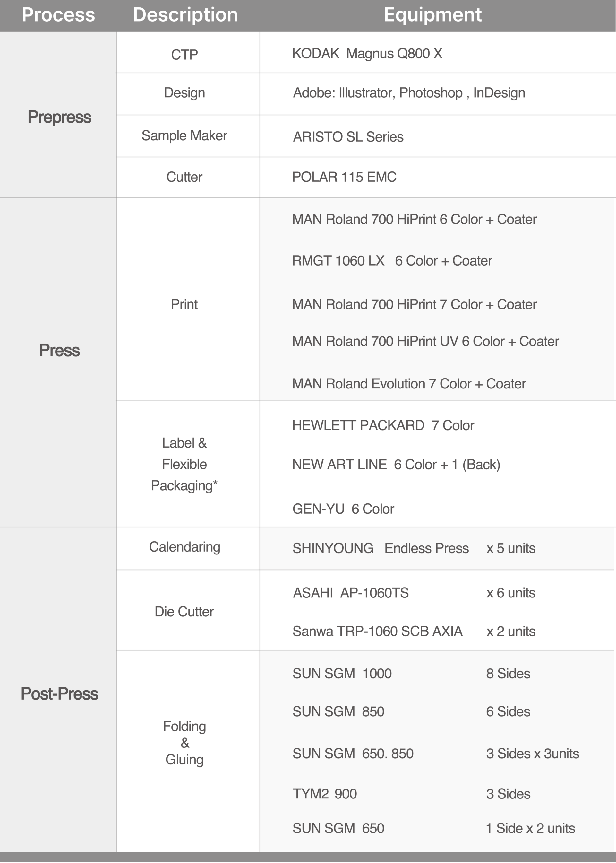Click the Adobe Illustrator, Photoshop, InDesign text
616x863 pixels.
409,92
